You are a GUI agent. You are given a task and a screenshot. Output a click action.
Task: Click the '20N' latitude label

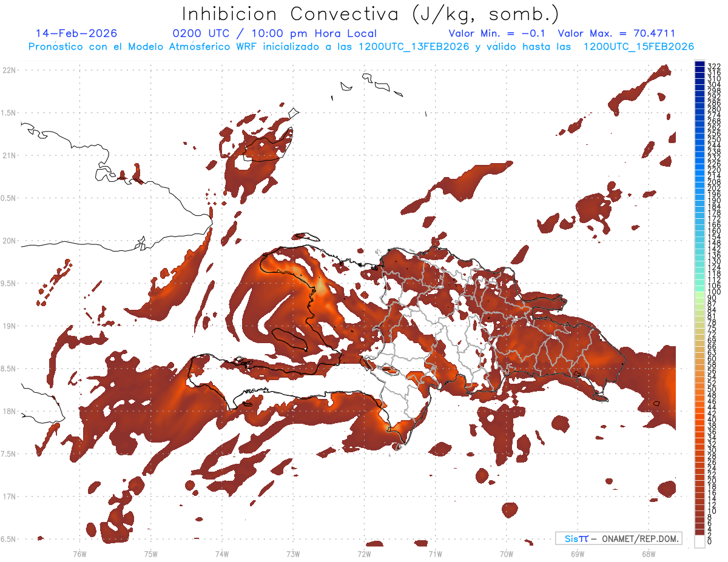pos(8,241)
